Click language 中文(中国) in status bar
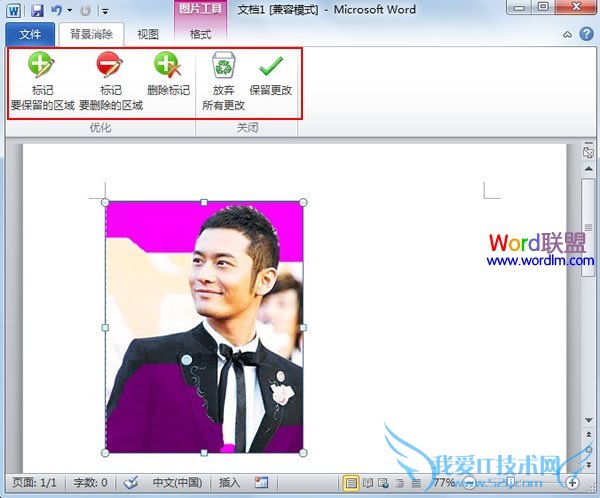The width and height of the screenshot is (600, 498). (x=177, y=482)
